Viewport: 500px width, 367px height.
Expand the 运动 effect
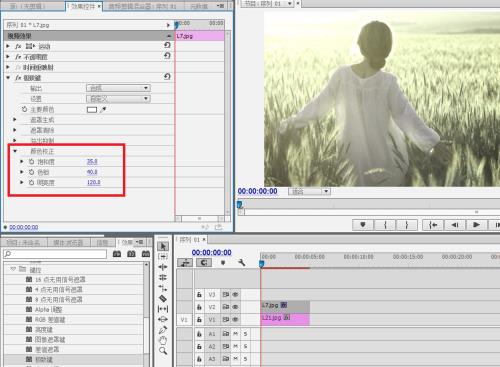pos(8,46)
